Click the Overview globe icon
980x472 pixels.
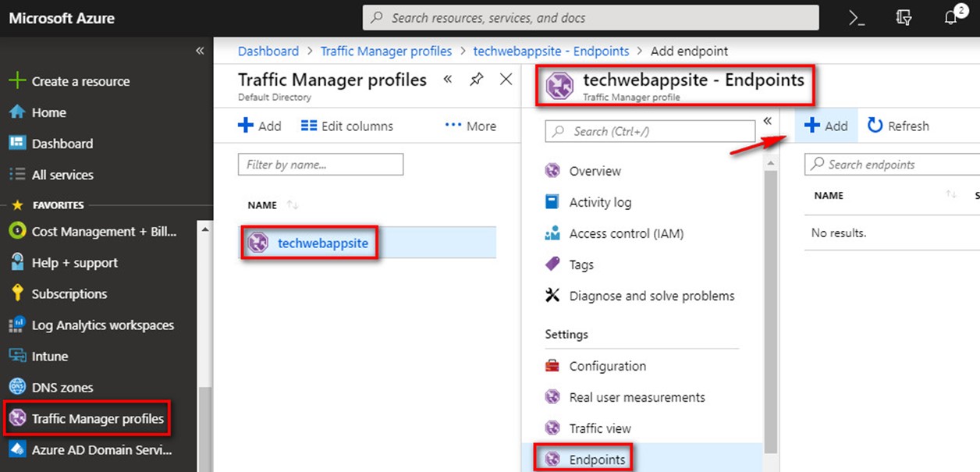pyautogui.click(x=552, y=171)
